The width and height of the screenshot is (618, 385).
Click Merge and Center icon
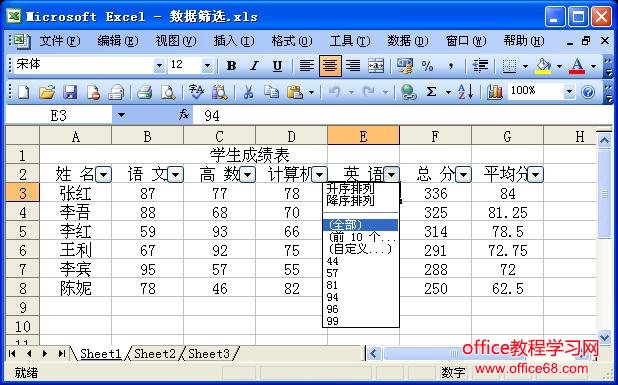click(x=376, y=66)
